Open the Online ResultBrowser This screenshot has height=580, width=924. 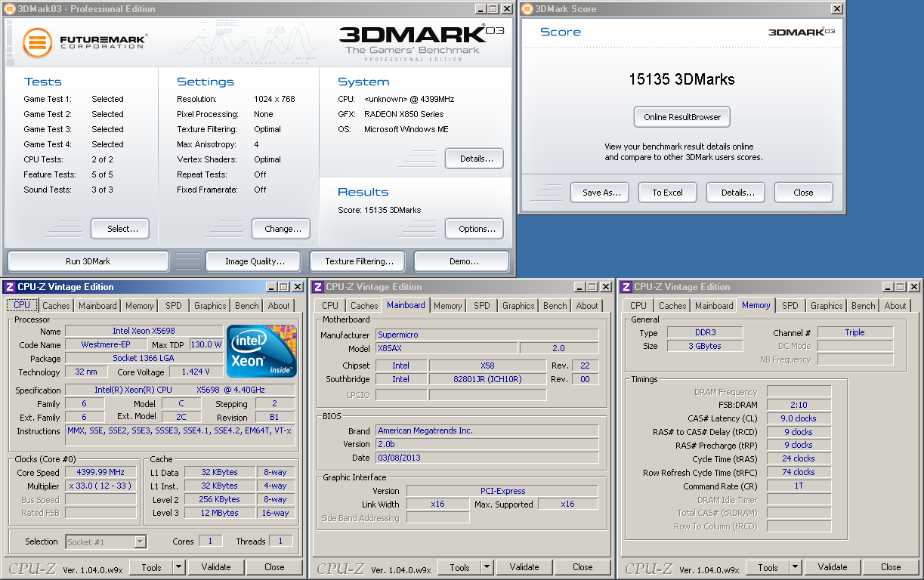[681, 117]
